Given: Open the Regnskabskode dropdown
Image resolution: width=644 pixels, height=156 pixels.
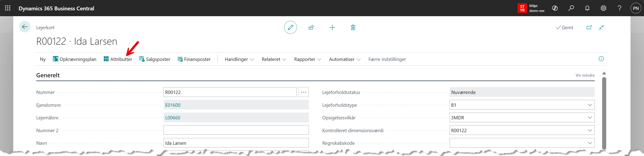Looking at the screenshot, I should click(x=590, y=143).
